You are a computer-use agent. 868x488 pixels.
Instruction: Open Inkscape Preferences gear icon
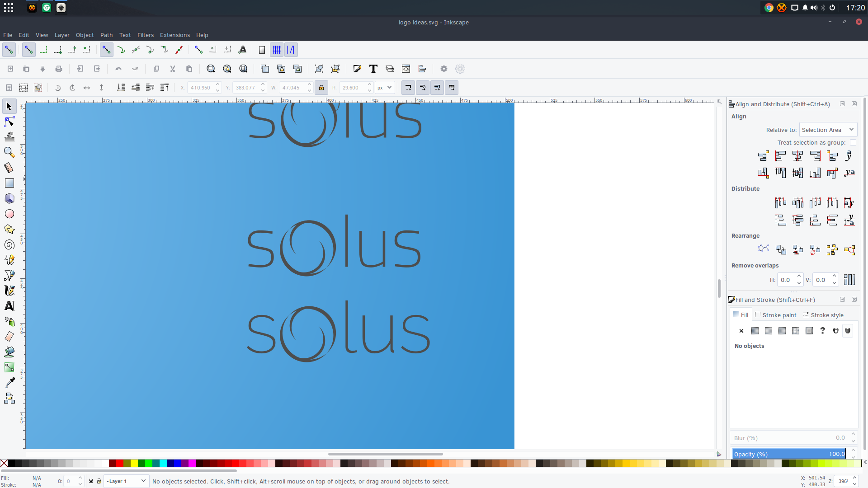[x=443, y=69]
